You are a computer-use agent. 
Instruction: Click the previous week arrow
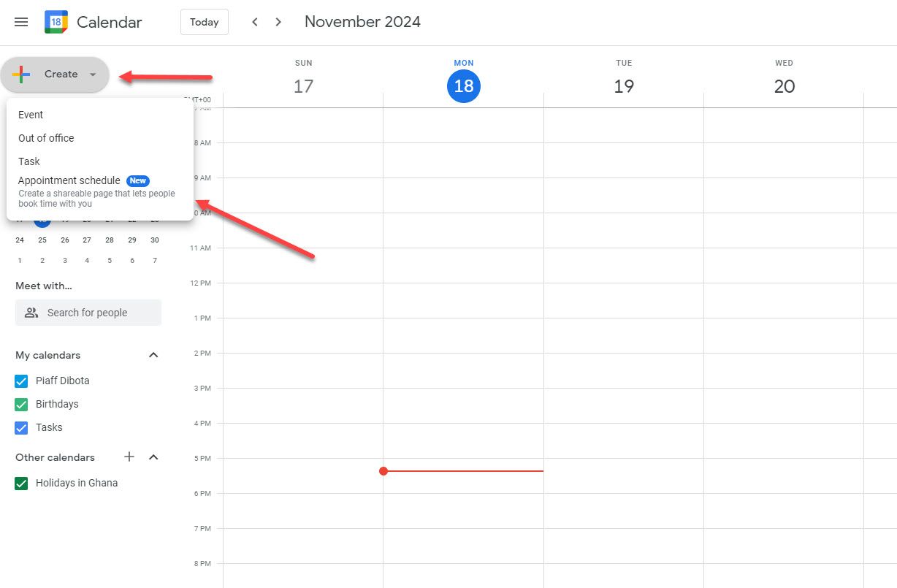click(x=254, y=22)
